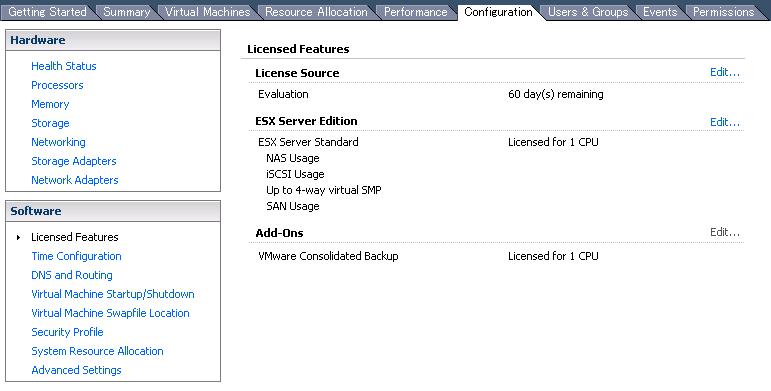Switch to Users & Groups tab
This screenshot has height=391, width=771.
point(588,12)
